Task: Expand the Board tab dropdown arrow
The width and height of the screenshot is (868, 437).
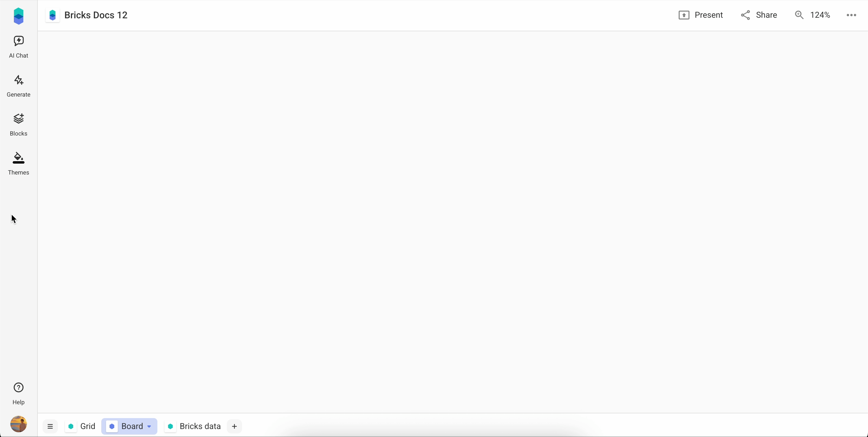Action: coord(149,427)
